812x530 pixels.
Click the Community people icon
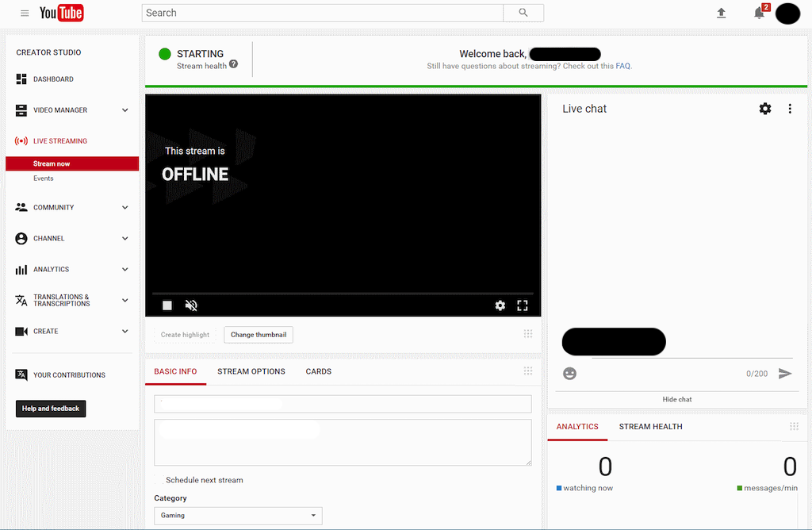coord(21,207)
